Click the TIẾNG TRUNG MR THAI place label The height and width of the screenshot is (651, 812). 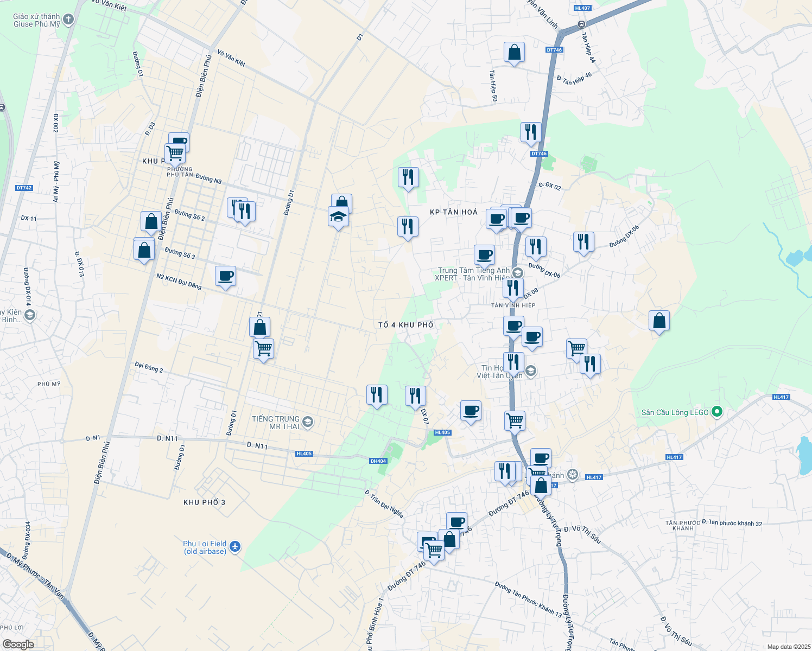coord(276,423)
